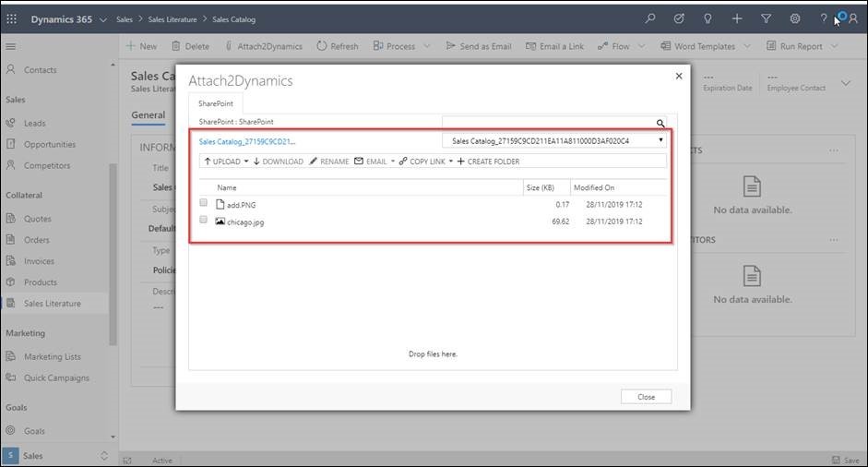Open the Dynamics 365 app launcher grid
Viewport: 868px width, 467px height.
coord(12,18)
